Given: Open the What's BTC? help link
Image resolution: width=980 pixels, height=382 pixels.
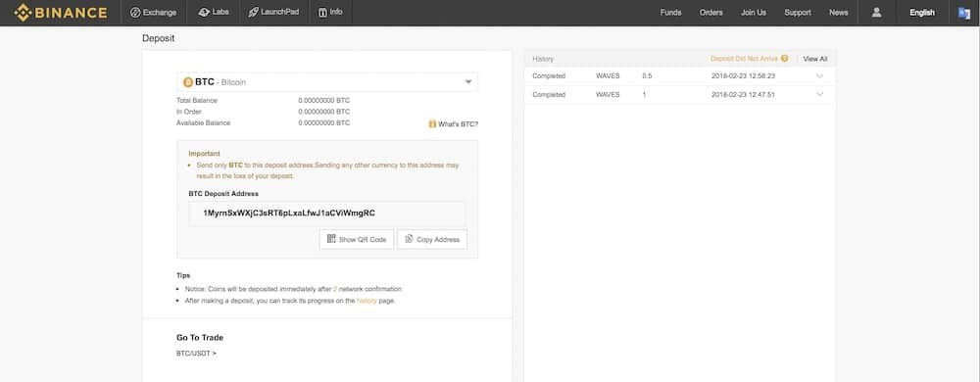Looking at the screenshot, I should click(458, 124).
